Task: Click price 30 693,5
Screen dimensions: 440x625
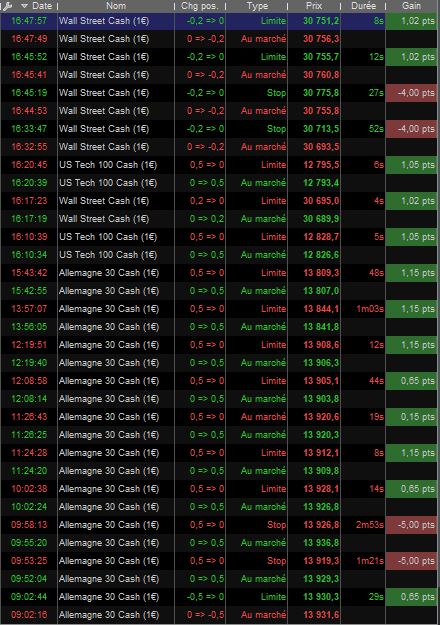Action: click(x=321, y=147)
